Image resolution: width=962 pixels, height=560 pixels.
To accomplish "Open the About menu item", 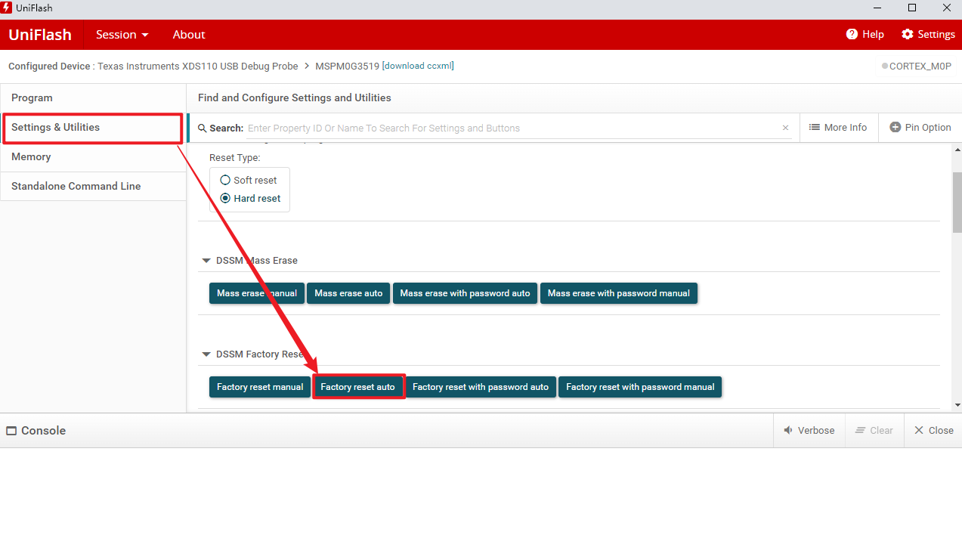I will click(x=189, y=35).
